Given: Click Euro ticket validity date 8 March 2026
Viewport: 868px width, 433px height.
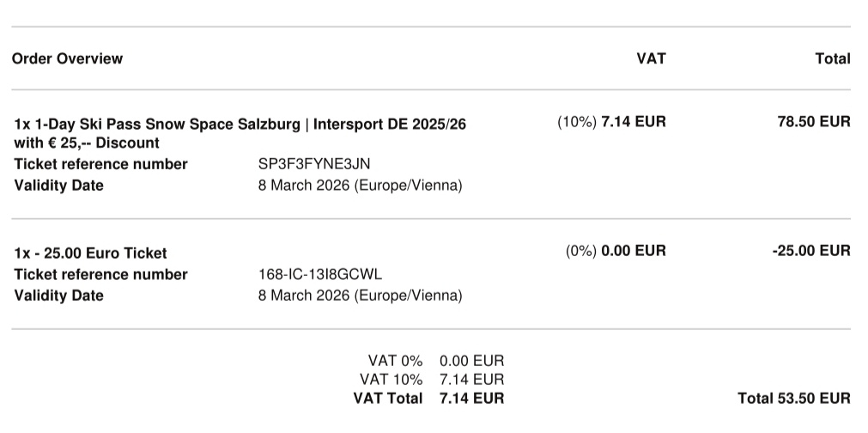Looking at the screenshot, I should point(360,296).
